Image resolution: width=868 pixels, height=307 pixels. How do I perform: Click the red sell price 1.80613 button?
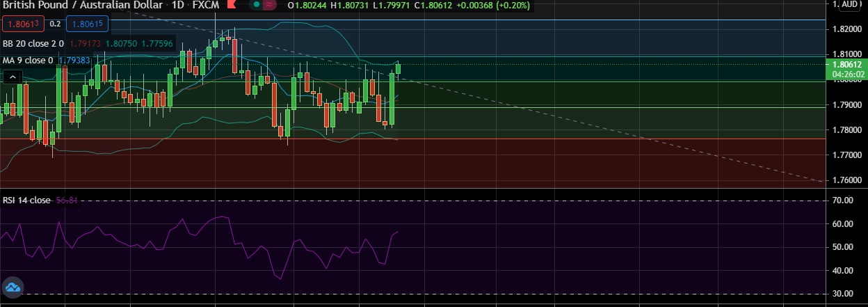click(24, 24)
